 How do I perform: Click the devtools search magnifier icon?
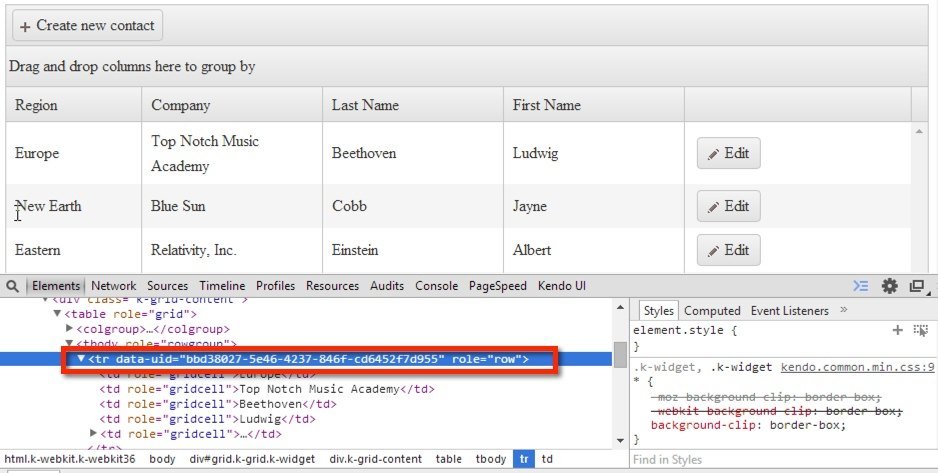pos(12,286)
